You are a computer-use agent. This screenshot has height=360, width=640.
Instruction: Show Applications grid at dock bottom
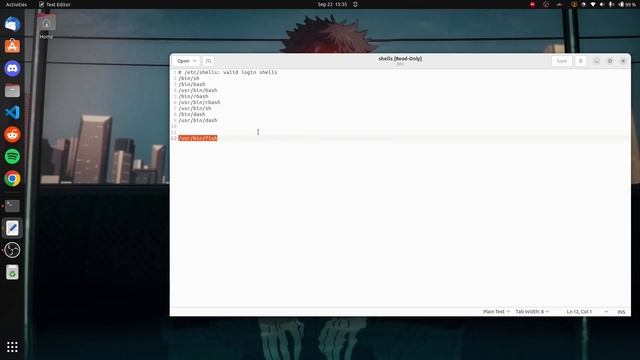[x=12, y=347]
